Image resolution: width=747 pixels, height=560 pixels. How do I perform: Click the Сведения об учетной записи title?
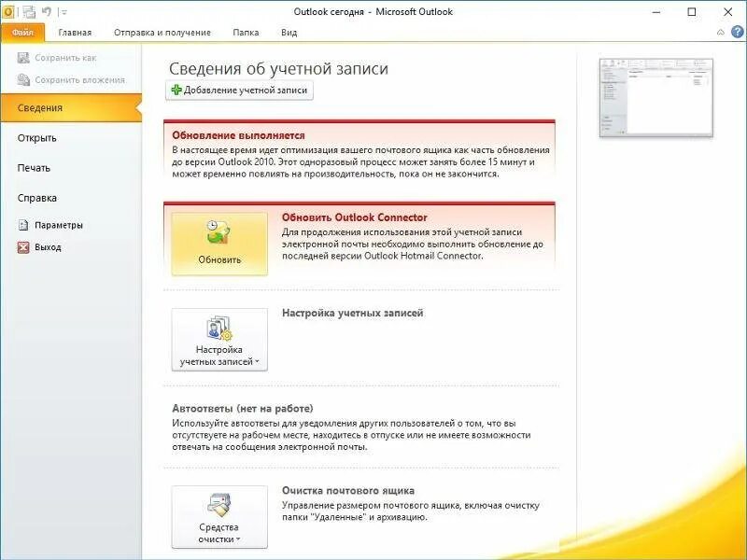point(278,68)
